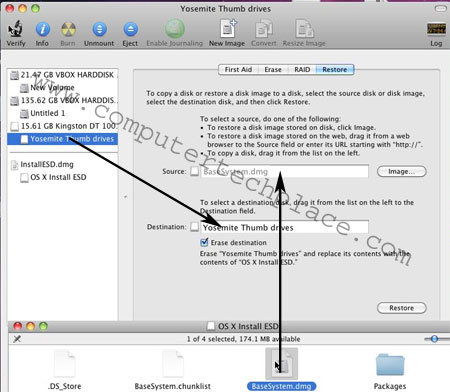The width and height of the screenshot is (450, 392).
Task: Toggle the Erase destination checkbox
Action: [204, 242]
